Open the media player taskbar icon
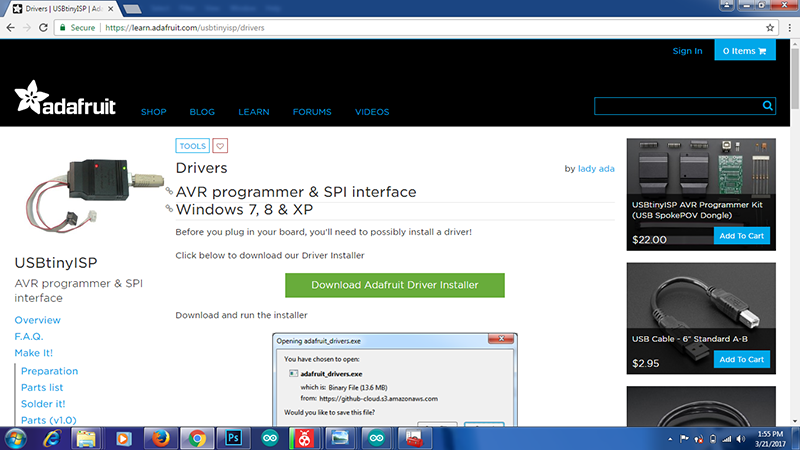Viewport: 800px width, 450px height. pos(123,439)
